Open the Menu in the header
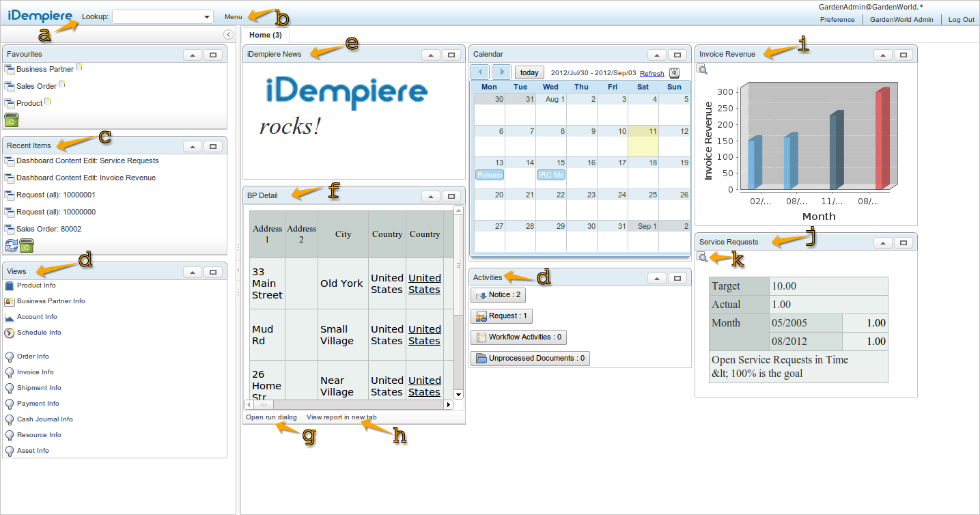This screenshot has height=515, width=980. (233, 17)
